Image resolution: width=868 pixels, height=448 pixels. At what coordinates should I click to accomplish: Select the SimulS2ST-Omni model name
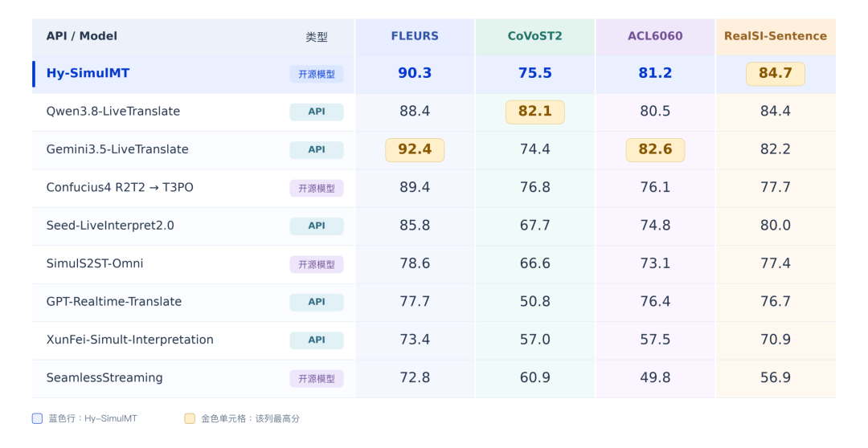[x=95, y=264]
